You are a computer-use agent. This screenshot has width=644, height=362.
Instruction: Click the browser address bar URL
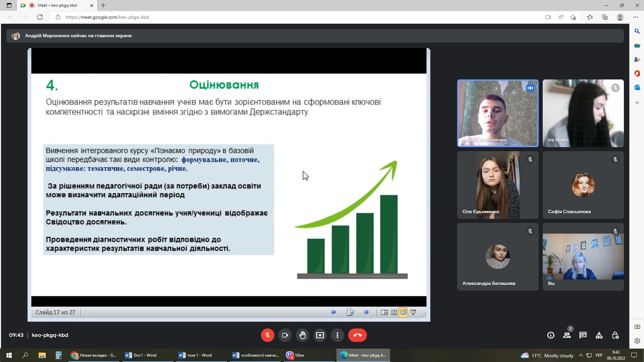tap(107, 17)
